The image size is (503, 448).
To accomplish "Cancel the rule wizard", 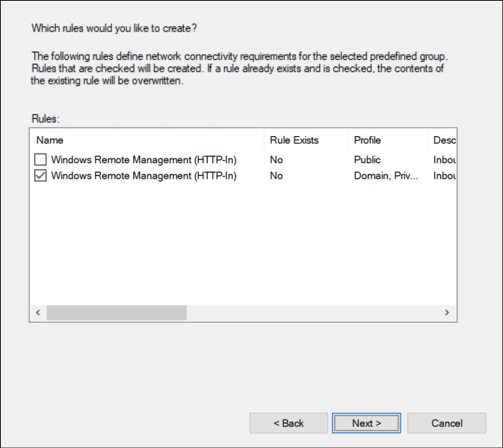I will 447,423.
